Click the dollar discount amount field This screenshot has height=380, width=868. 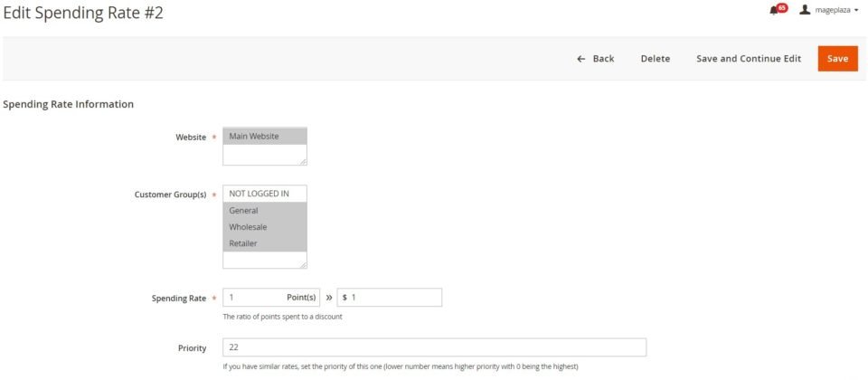pos(393,298)
